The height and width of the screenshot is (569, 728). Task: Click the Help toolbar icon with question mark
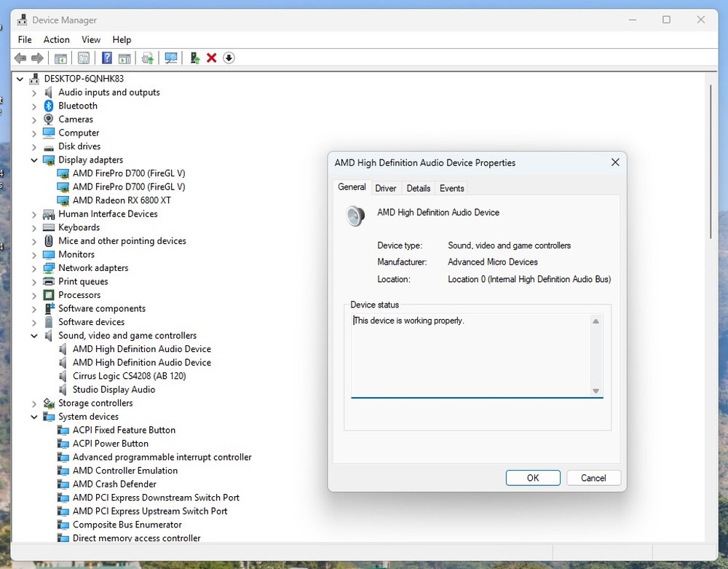click(x=107, y=58)
